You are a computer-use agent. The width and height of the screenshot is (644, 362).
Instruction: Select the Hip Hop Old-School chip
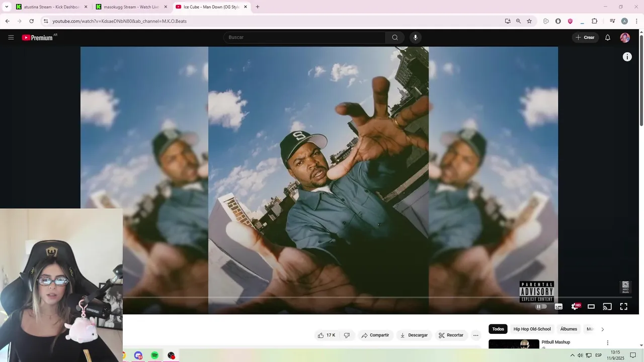(x=532, y=329)
